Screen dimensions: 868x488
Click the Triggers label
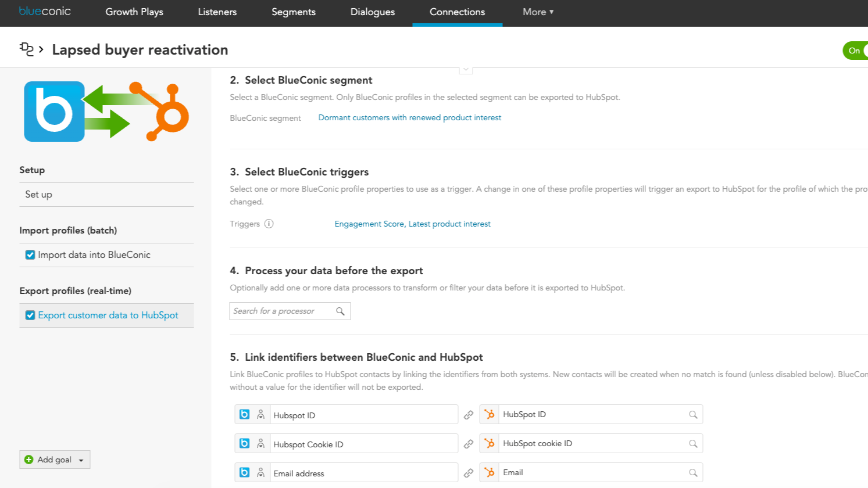[x=245, y=224]
